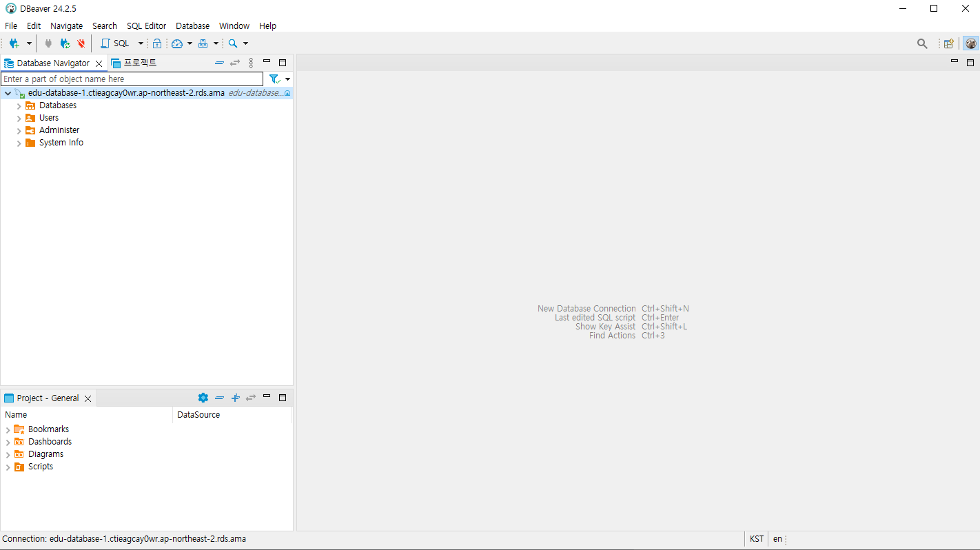Viewport: 980px width, 550px height.
Task: Open filter funnel dropdown arrow
Action: 287,79
